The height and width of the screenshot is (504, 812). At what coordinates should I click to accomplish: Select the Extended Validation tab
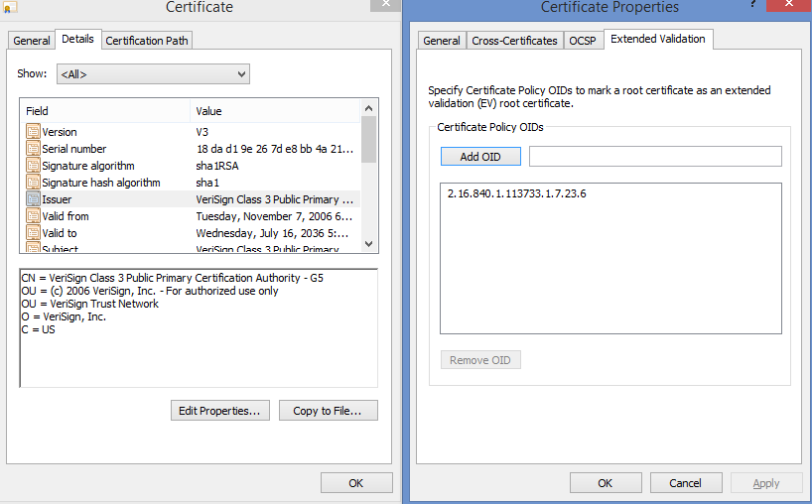658,39
